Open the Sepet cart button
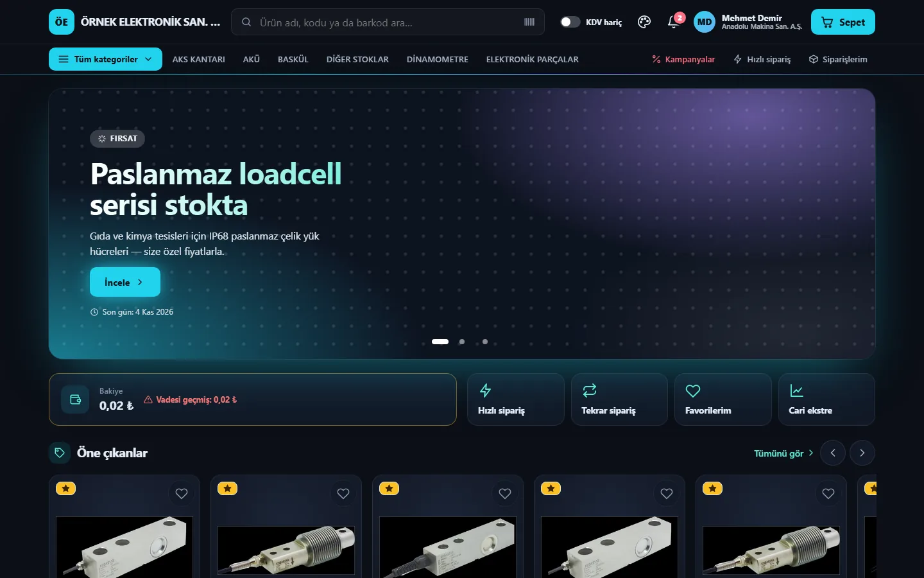 point(843,22)
